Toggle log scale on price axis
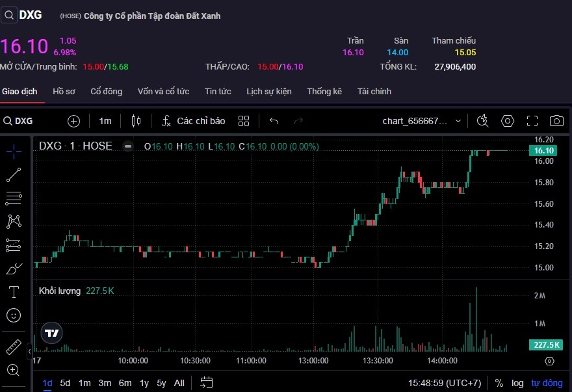The height and width of the screenshot is (392, 572). coord(517,383)
